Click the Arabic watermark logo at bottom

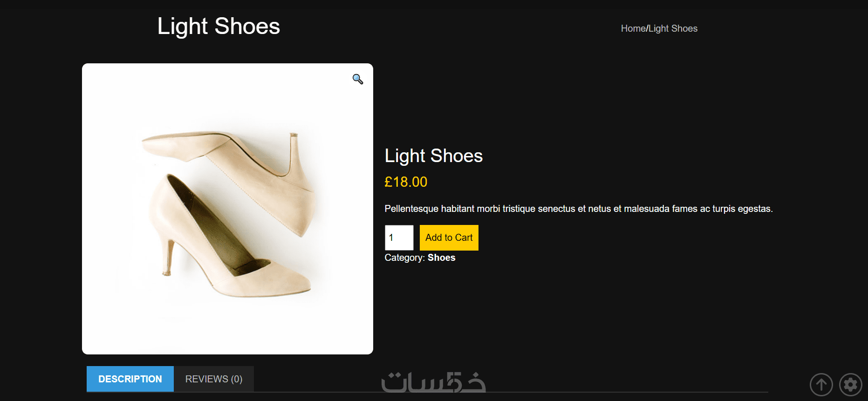(x=433, y=383)
